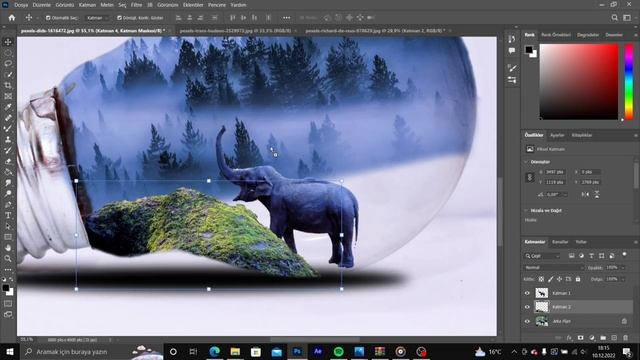The image size is (640, 360).
Task: Open the Color panel menu
Action: click(636, 35)
